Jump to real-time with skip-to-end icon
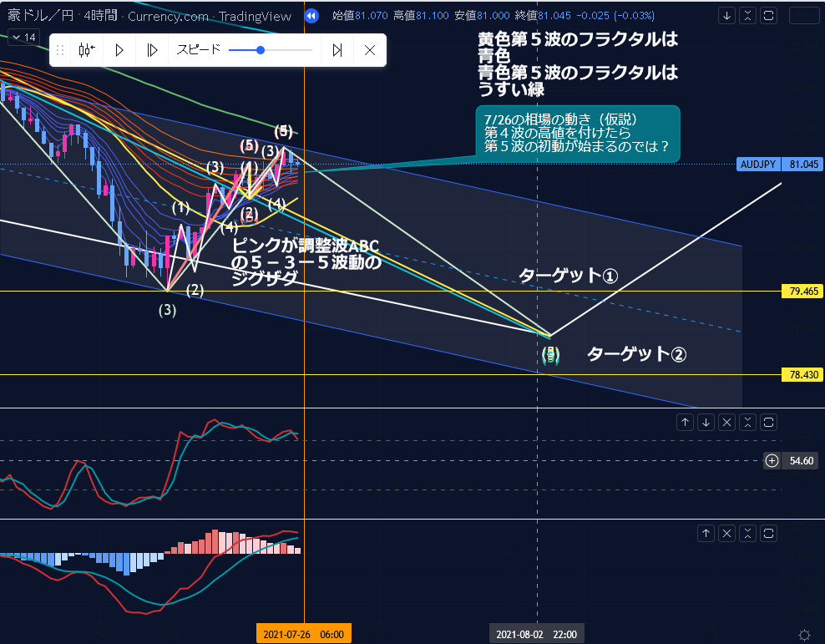This screenshot has height=644, width=825. [337, 50]
